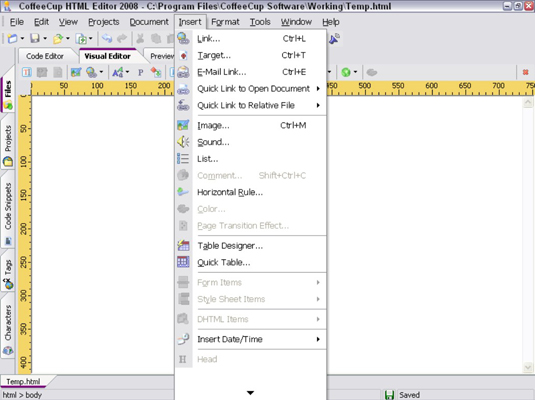
Task: Click the body tag in the status path
Action: tap(33, 395)
